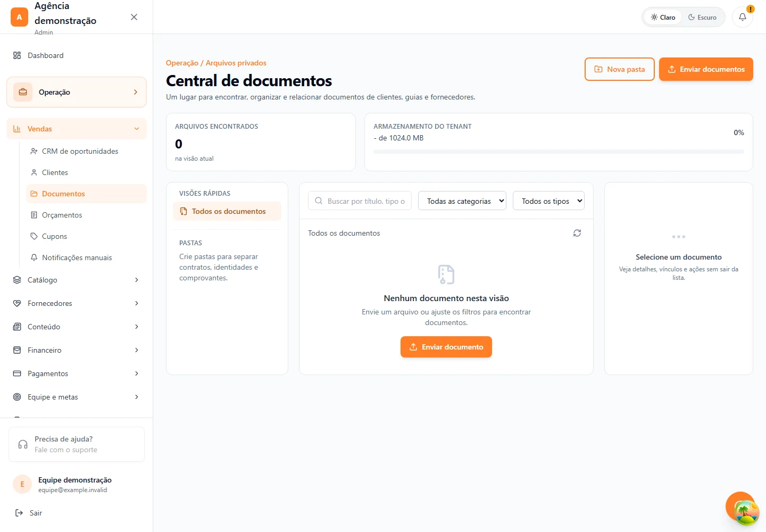Click the Operação briefcase icon
The width and height of the screenshot is (766, 532).
coord(23,92)
